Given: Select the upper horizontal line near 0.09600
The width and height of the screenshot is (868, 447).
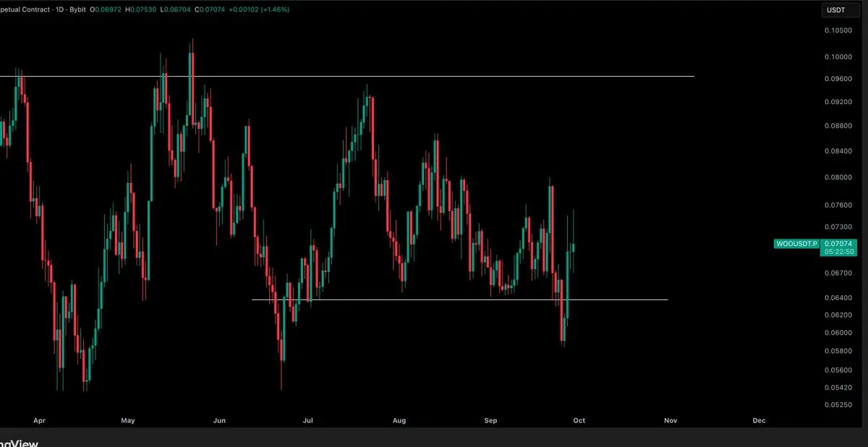Looking at the screenshot, I should [347, 75].
